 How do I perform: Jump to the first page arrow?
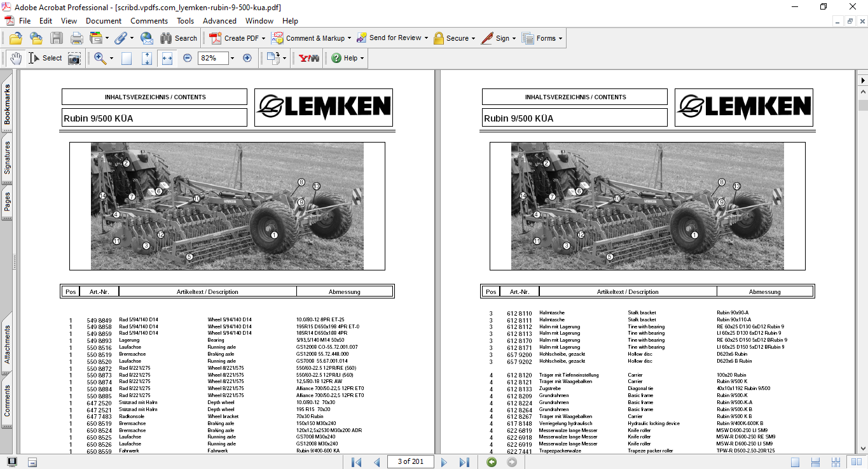(x=357, y=462)
